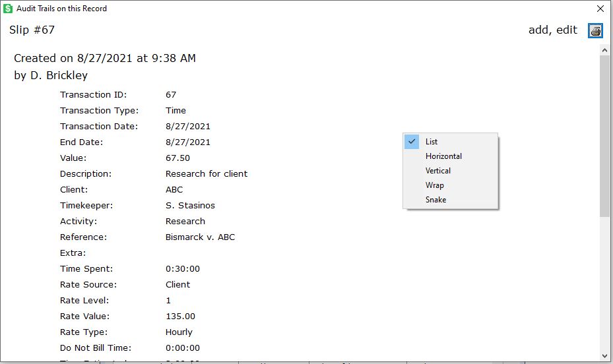613x364 pixels.
Task: Click the Do Not Bill Time value 0:00:00
Action: 183,348
